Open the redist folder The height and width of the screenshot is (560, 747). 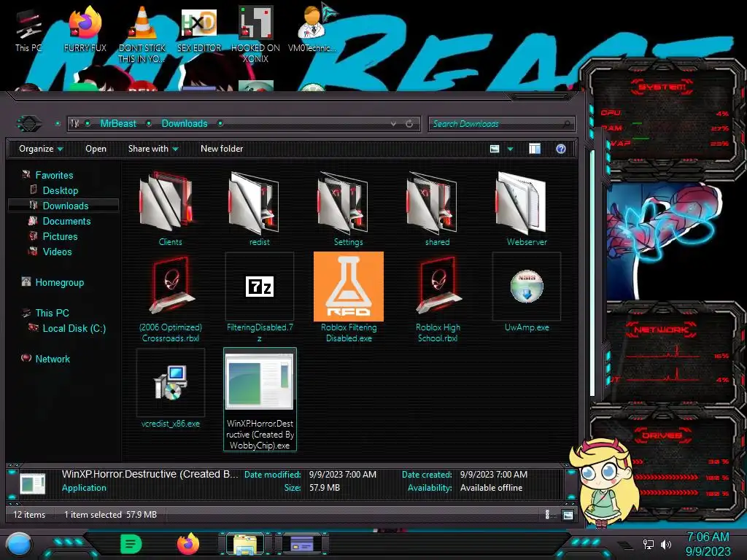259,209
